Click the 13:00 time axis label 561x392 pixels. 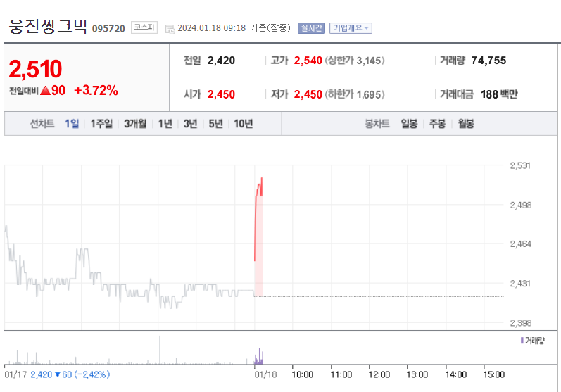coord(417,374)
